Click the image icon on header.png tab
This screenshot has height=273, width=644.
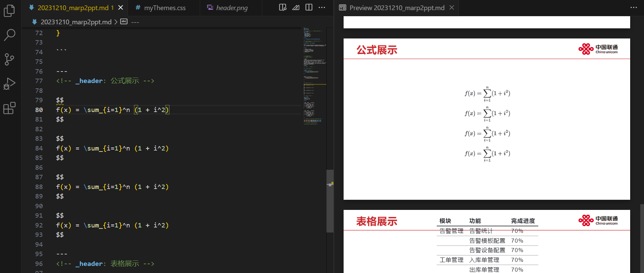pos(210,7)
